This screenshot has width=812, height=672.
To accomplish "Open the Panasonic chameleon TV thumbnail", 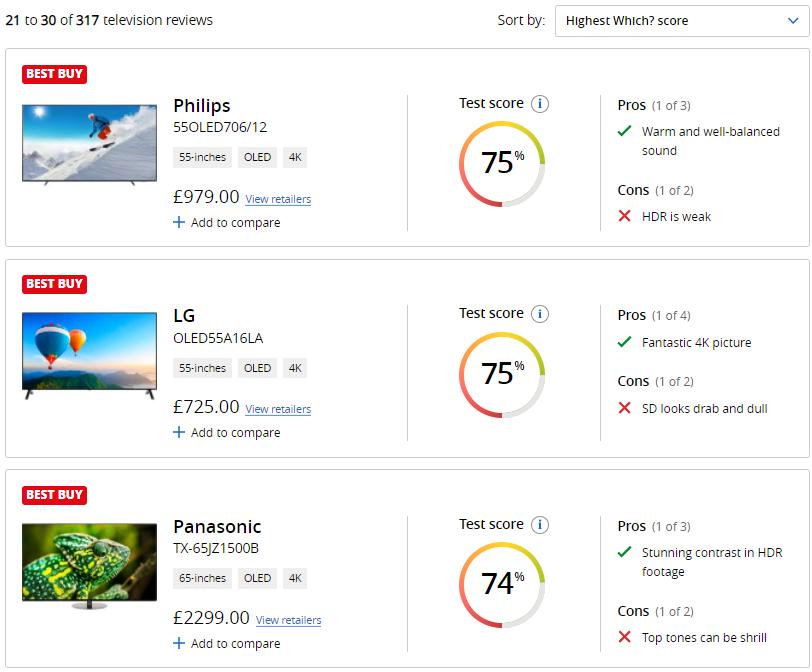I will pos(90,565).
